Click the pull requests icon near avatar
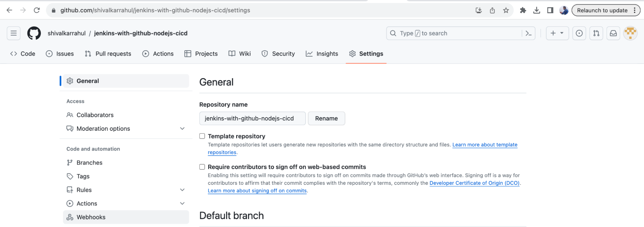 pyautogui.click(x=596, y=33)
